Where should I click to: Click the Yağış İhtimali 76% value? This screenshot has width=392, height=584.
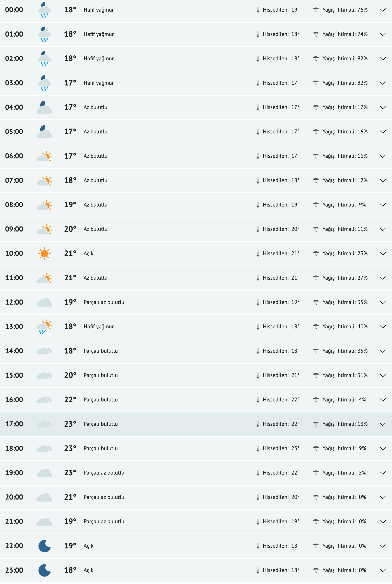click(x=345, y=10)
